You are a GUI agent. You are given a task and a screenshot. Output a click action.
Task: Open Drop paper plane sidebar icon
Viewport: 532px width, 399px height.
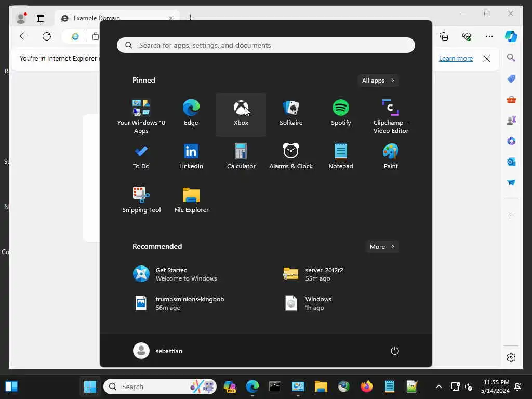(x=511, y=182)
